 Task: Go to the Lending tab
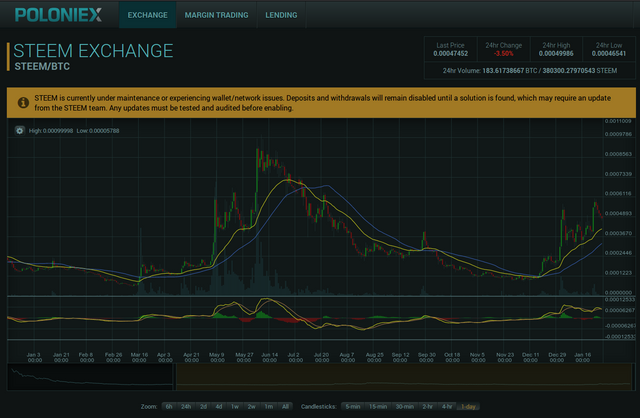(x=281, y=15)
